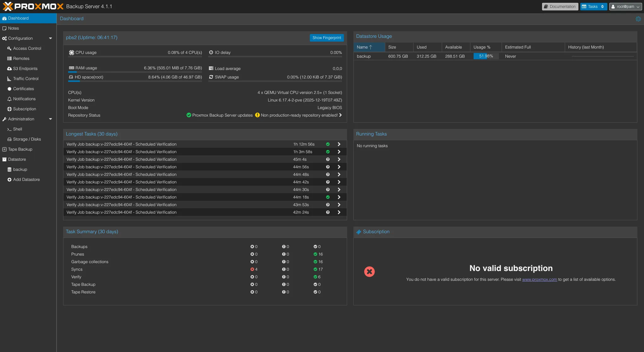The width and height of the screenshot is (644, 352).
Task: Collapse the Administration section arrow
Action: point(50,119)
